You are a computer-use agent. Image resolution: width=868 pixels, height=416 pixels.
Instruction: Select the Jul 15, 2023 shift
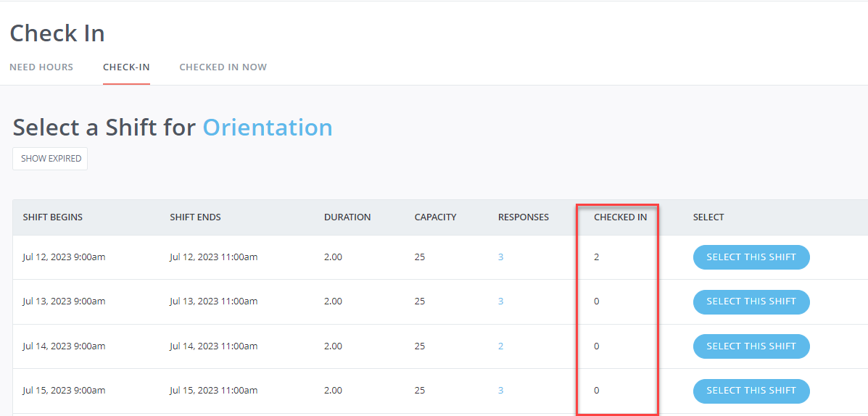click(x=751, y=391)
